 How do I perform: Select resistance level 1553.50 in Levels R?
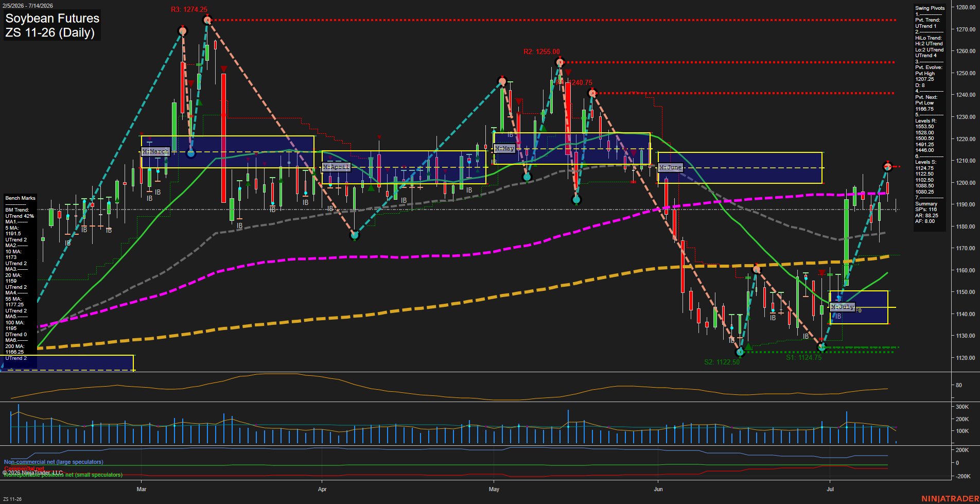coord(924,127)
